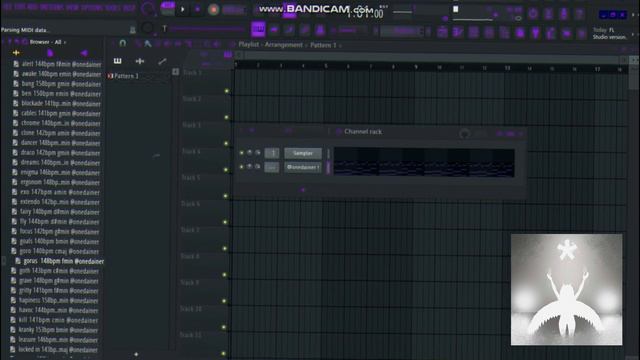Click bar 9 on playlist timeline
The image size is (640, 360).
(x=416, y=67)
